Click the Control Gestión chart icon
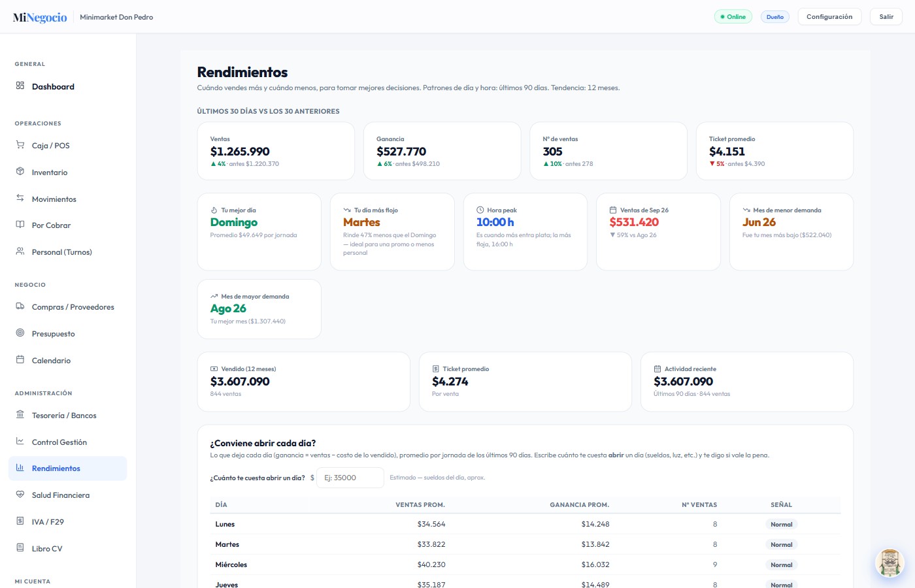The width and height of the screenshot is (915, 588). [x=20, y=441]
